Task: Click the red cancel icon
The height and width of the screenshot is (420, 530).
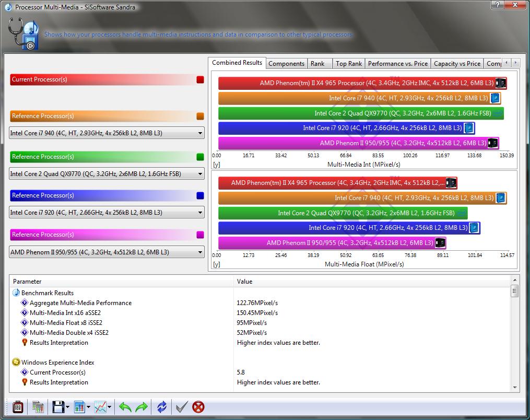Action: [x=198, y=407]
